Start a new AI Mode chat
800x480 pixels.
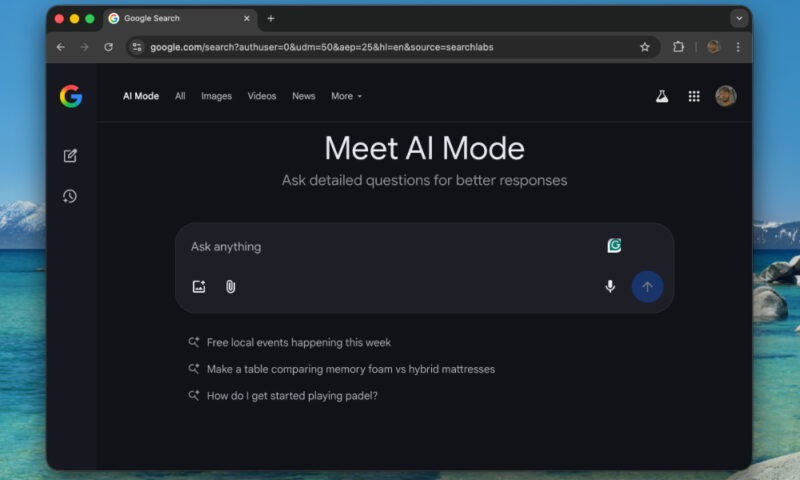click(x=70, y=156)
